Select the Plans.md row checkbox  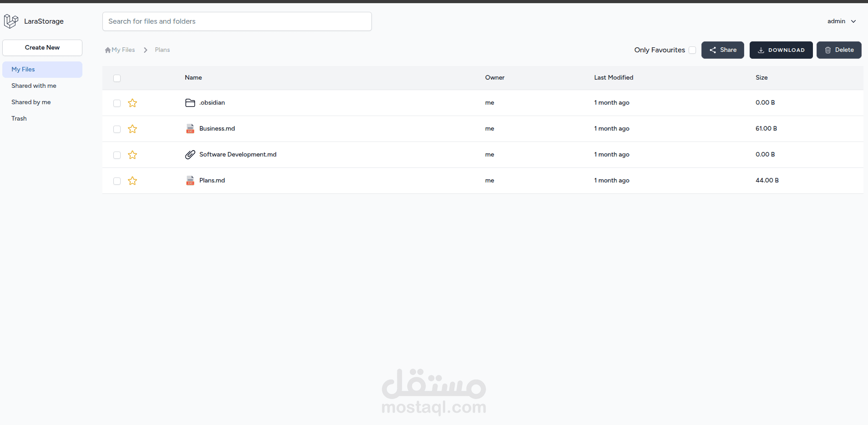click(x=117, y=181)
